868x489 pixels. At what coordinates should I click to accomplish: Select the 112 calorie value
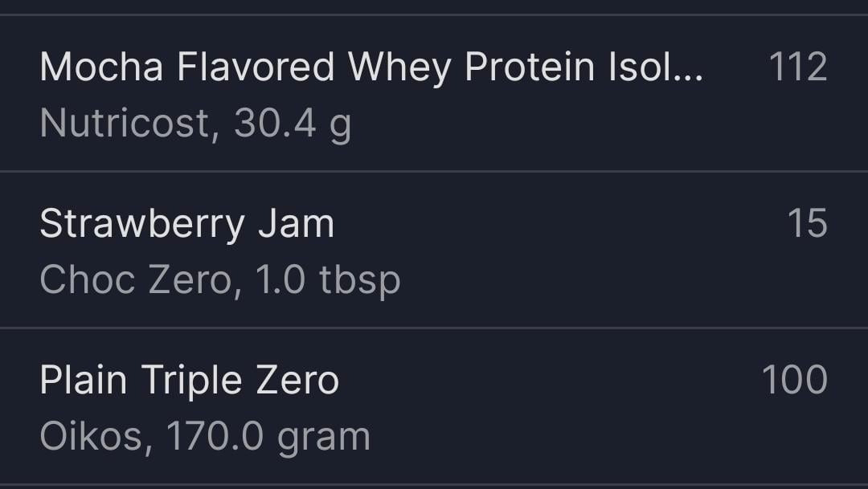(x=797, y=67)
